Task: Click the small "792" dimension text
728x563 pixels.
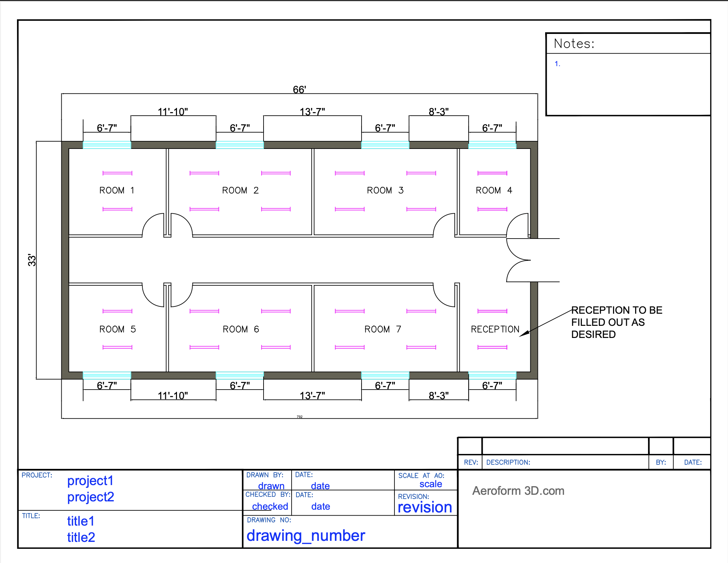Action: pos(300,417)
